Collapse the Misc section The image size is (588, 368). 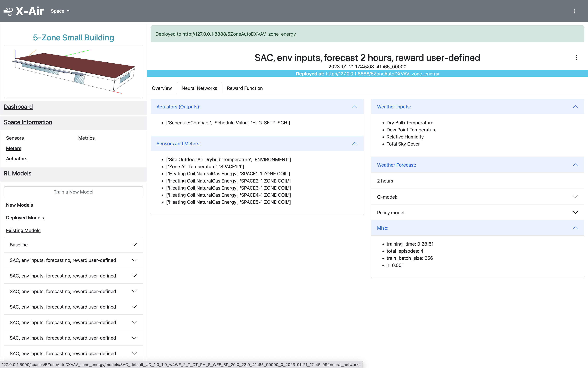(x=477, y=228)
